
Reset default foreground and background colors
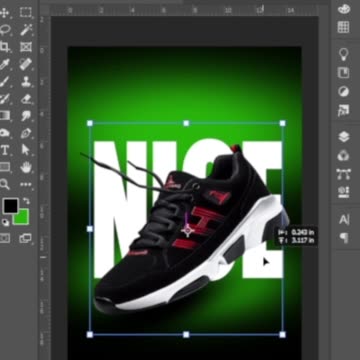point(5,222)
